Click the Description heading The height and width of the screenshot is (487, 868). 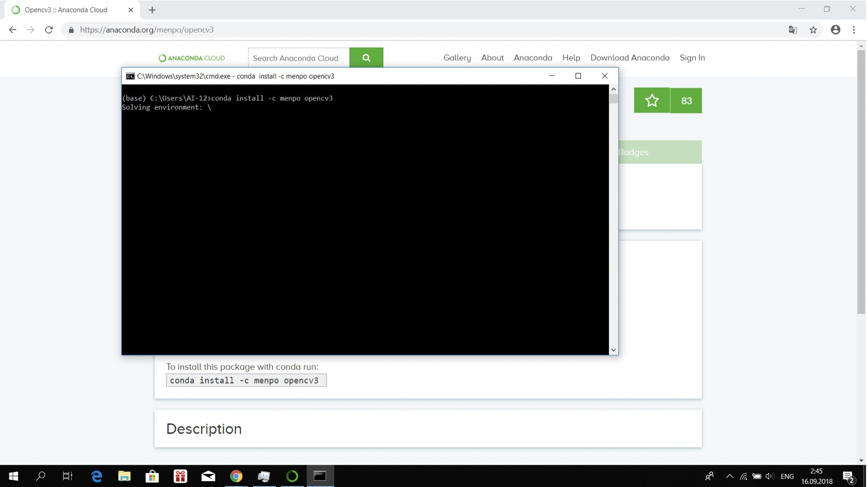tap(204, 430)
